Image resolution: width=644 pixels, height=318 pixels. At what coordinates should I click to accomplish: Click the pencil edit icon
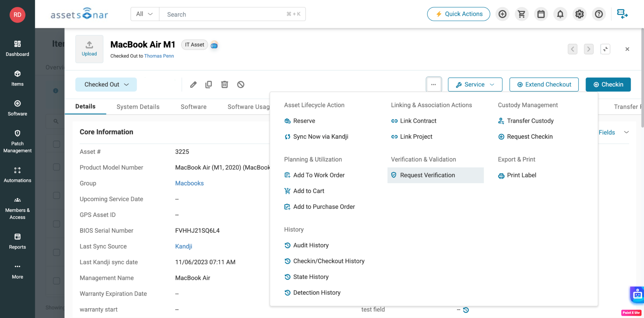pos(193,85)
